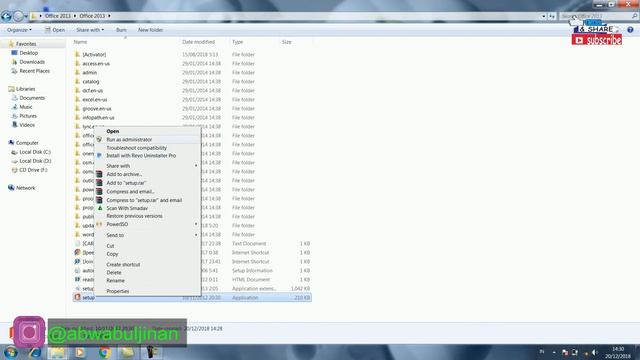Click the Forward navigation arrow
The height and width of the screenshot is (360, 640).
pos(18,16)
